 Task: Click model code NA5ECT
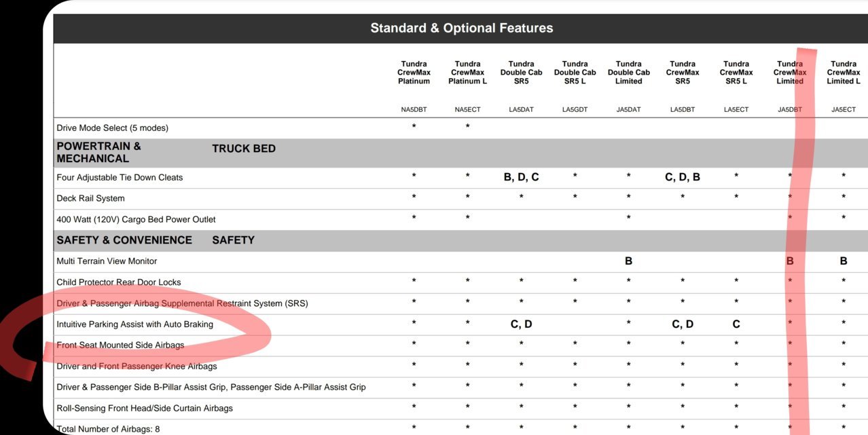tap(467, 109)
